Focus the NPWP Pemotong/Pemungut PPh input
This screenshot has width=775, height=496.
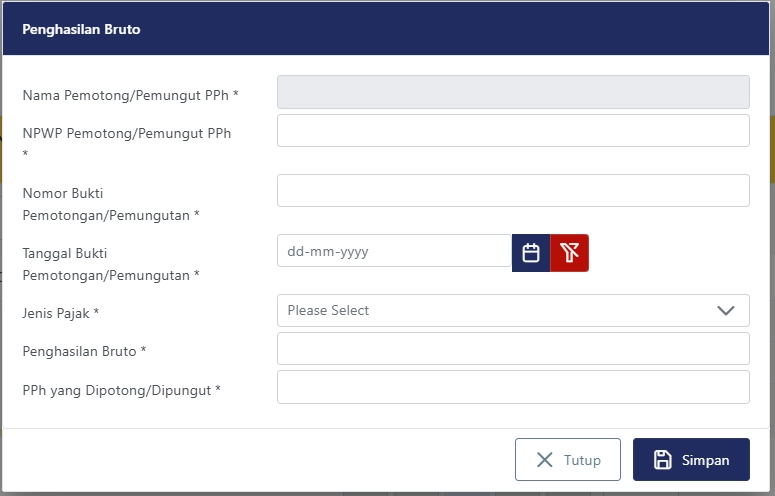[x=513, y=131]
